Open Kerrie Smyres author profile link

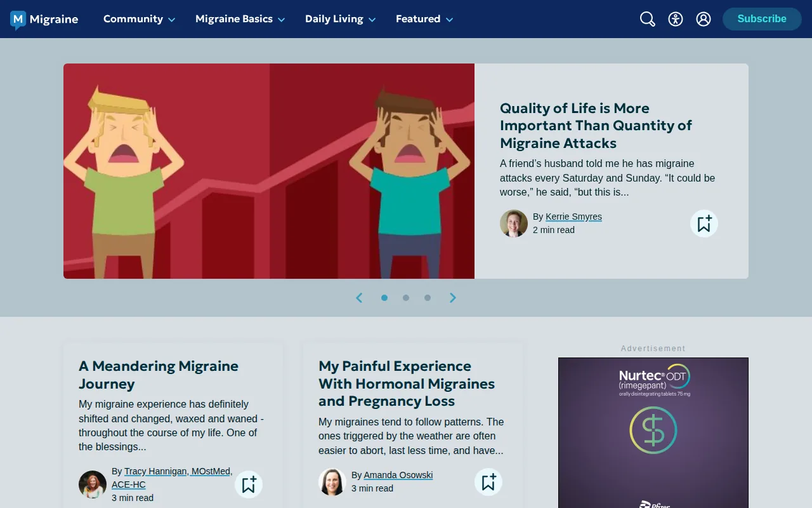tap(573, 217)
